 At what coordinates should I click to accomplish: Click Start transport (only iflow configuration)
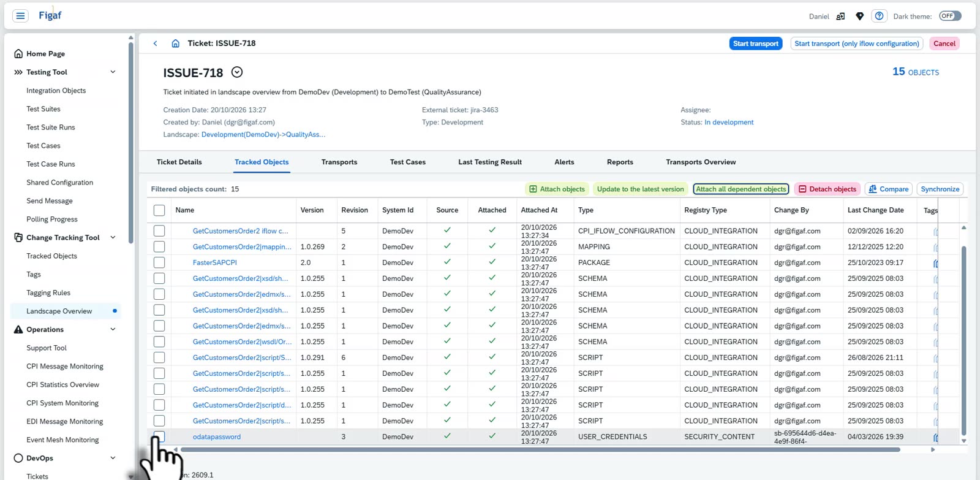856,44
